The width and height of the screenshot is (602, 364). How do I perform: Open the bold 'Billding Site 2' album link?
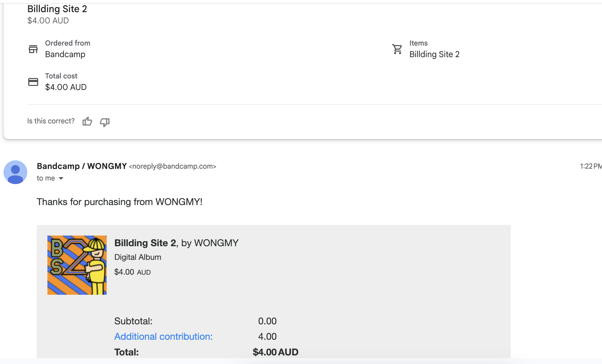tap(145, 243)
